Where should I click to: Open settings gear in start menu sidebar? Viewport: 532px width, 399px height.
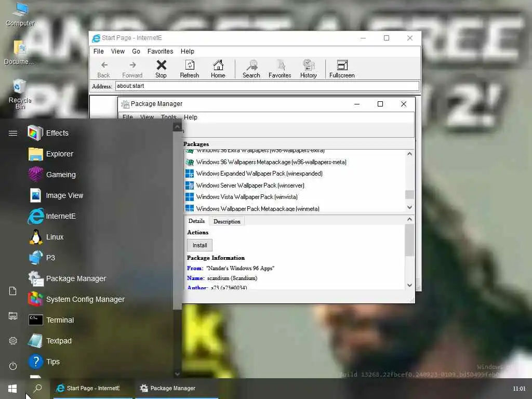[13, 341]
